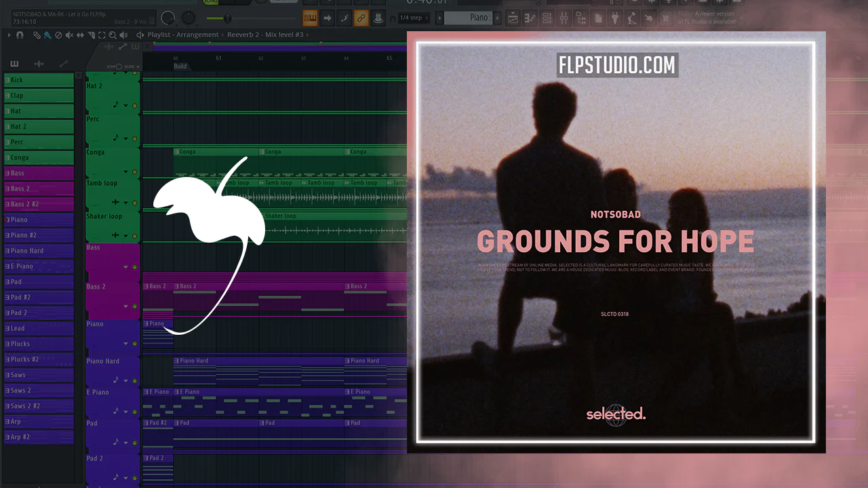Select the Playlist Slice tool
The width and height of the screenshot is (868, 488).
(x=90, y=35)
